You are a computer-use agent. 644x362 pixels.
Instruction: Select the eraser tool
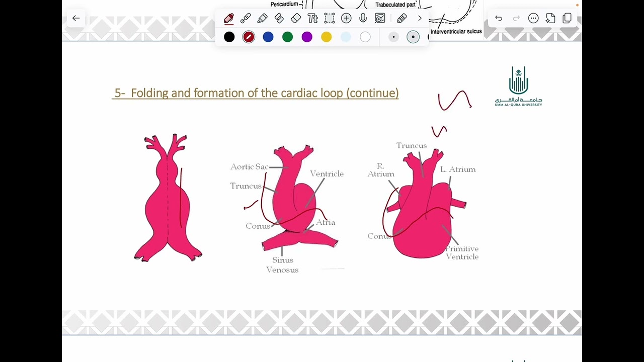(x=296, y=19)
